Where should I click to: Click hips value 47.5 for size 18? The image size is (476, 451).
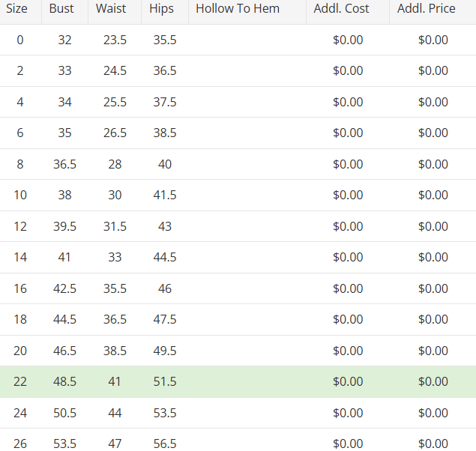165,319
